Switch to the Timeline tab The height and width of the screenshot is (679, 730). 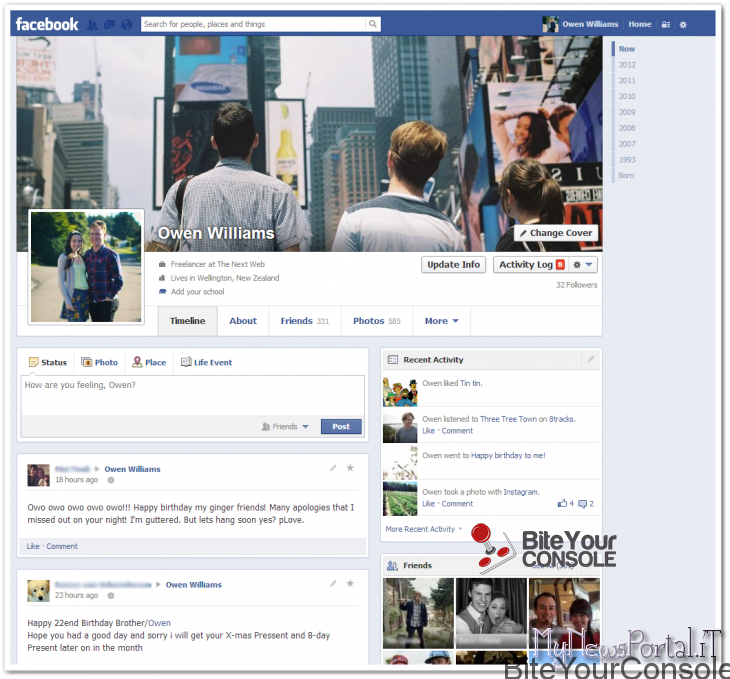[188, 321]
